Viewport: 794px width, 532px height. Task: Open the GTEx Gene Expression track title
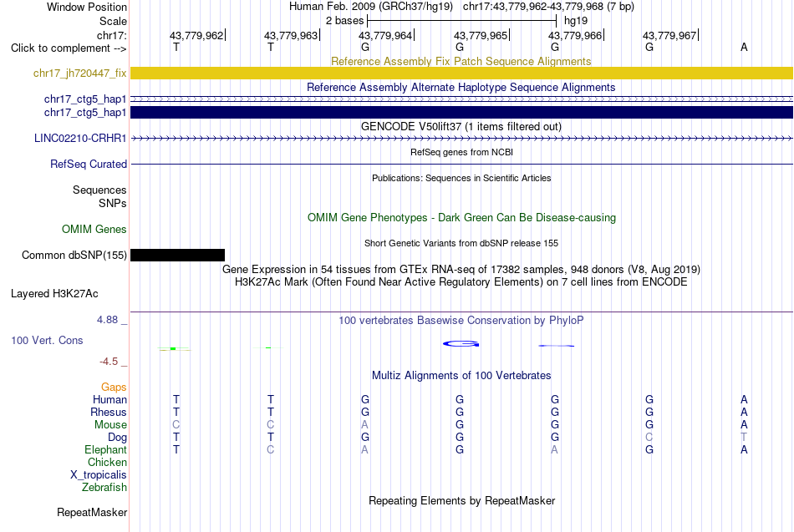(x=461, y=269)
